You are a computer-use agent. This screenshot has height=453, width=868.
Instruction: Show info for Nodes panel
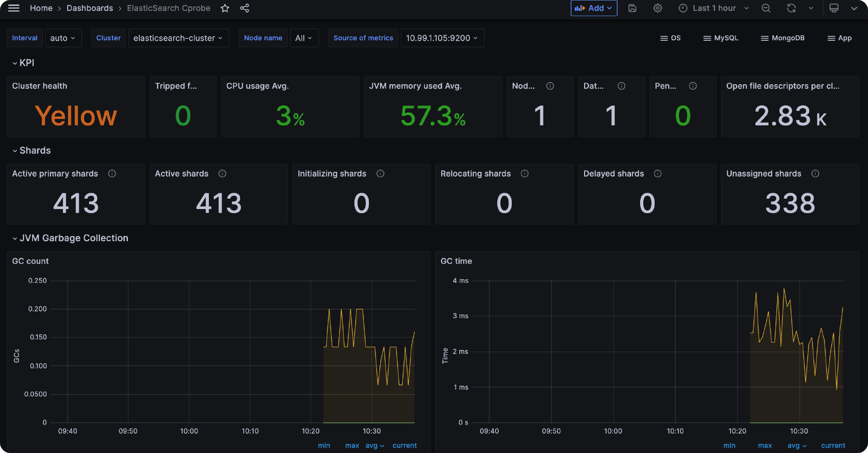click(x=550, y=86)
